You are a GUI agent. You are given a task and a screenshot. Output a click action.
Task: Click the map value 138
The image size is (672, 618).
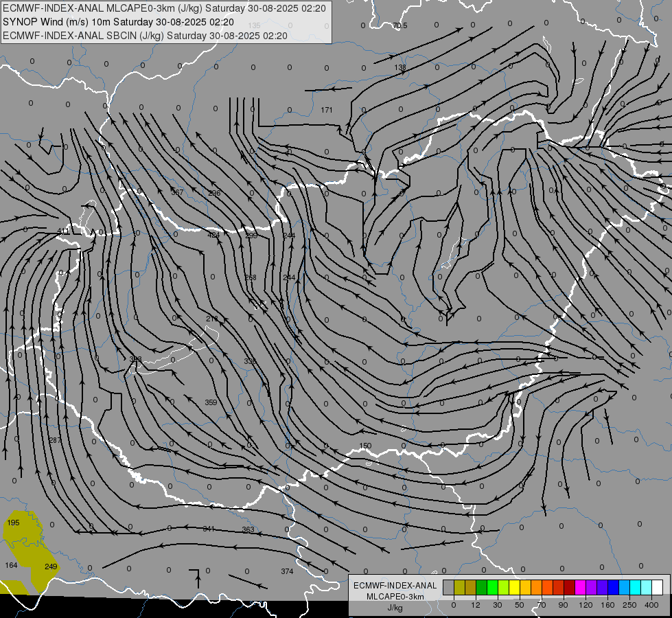[x=400, y=67]
